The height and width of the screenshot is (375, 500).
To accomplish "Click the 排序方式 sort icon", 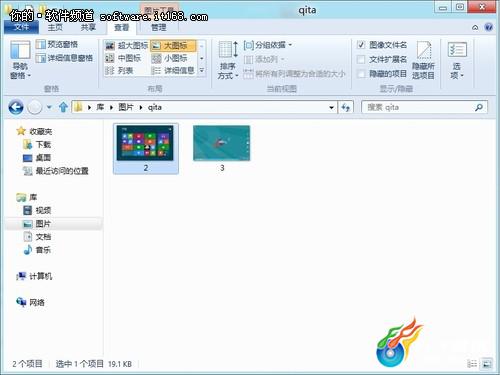I will pyautogui.click(x=228, y=60).
